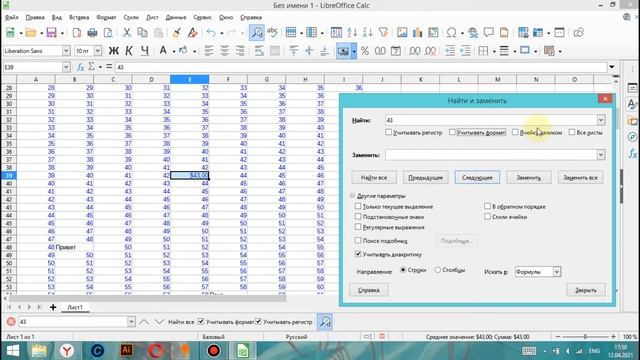The height and width of the screenshot is (360, 640).
Task: Click the Sum sigma icon in the formula bar
Action: click(x=91, y=67)
